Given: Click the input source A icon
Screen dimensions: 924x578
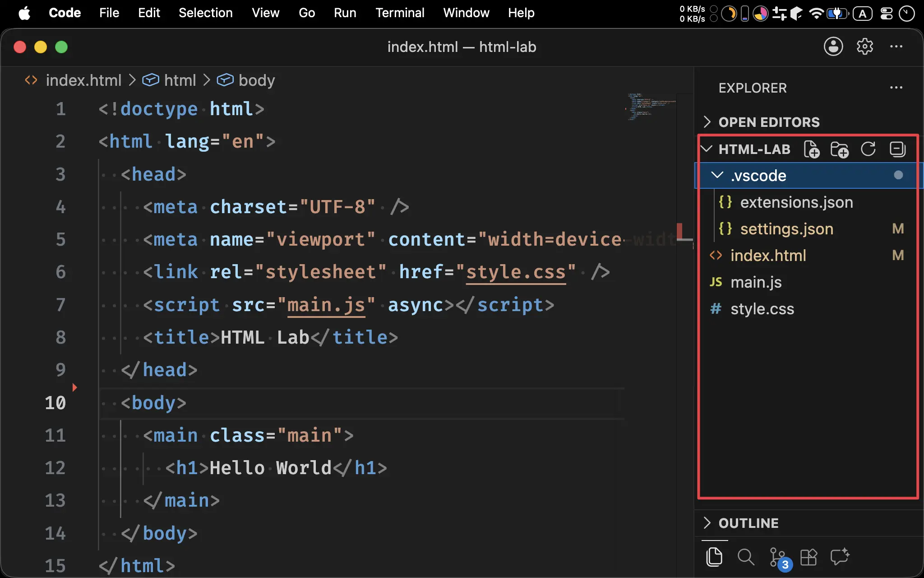Looking at the screenshot, I should click(x=863, y=13).
